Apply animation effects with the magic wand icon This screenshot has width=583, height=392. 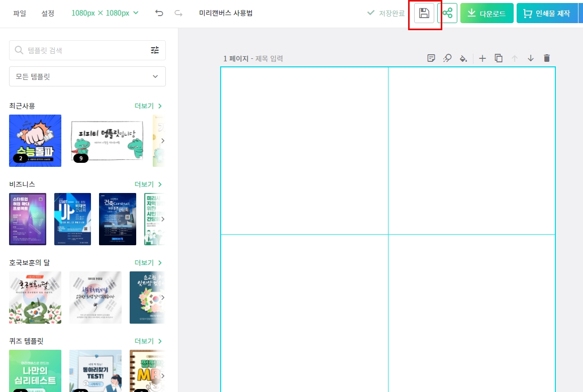pyautogui.click(x=447, y=58)
